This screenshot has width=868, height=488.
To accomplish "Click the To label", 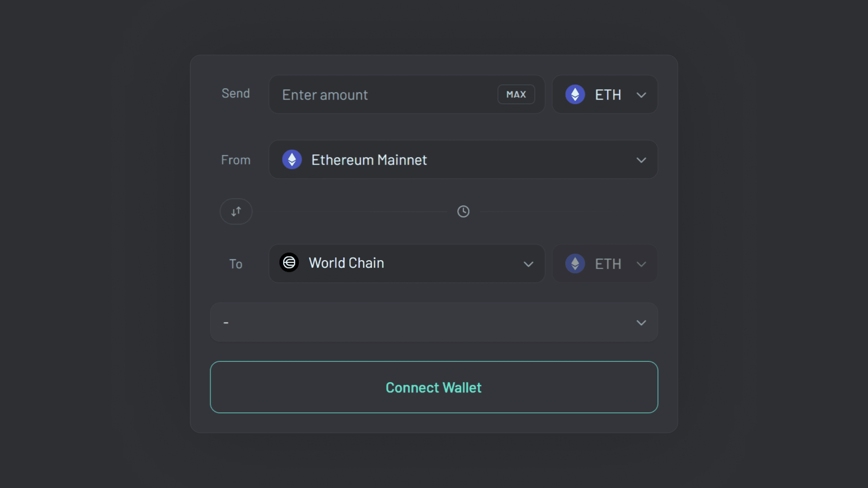I will pos(236,264).
